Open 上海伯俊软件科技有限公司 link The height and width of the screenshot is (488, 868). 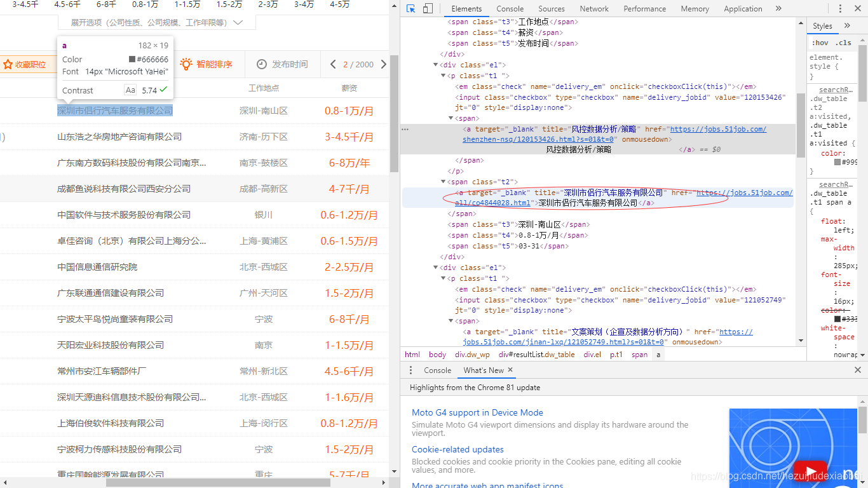click(x=111, y=423)
